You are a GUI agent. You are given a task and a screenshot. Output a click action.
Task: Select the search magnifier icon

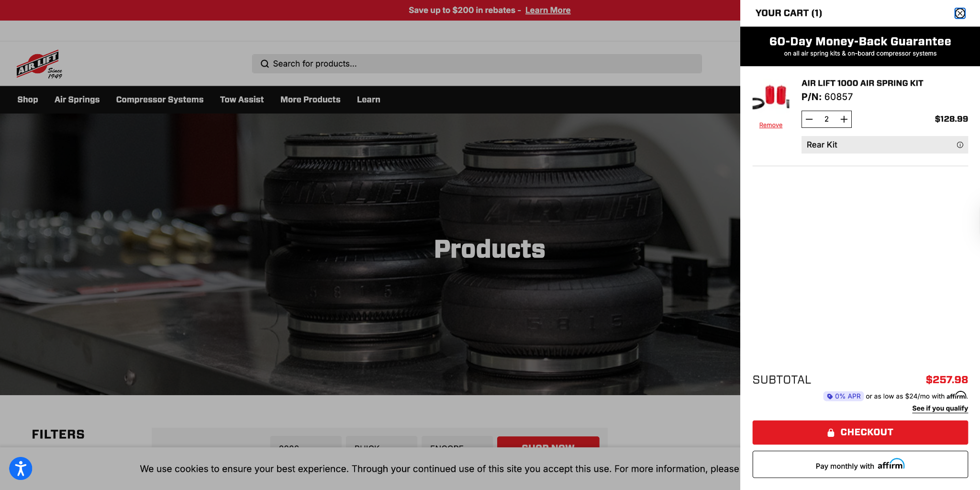pyautogui.click(x=265, y=63)
